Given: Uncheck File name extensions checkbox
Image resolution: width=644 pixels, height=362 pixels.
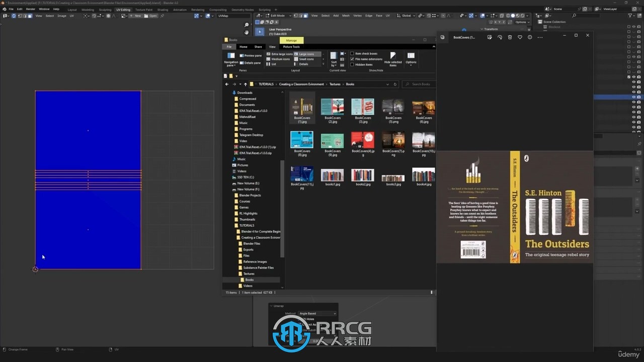Looking at the screenshot, I should tap(352, 59).
